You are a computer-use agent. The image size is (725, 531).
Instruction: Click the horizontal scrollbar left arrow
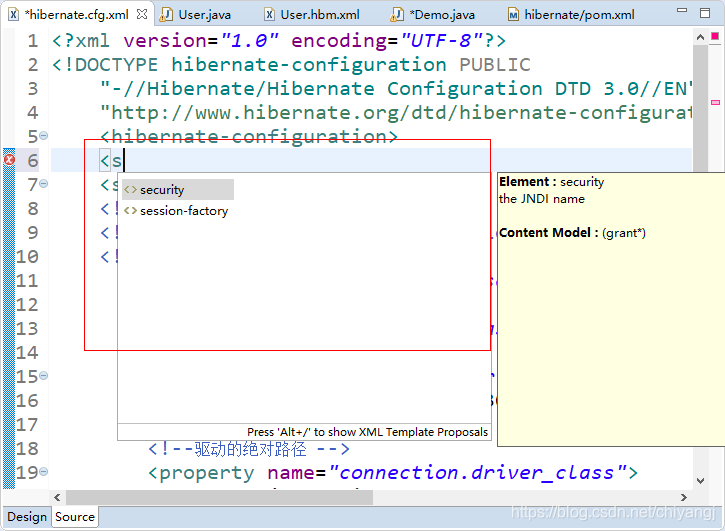[57, 498]
